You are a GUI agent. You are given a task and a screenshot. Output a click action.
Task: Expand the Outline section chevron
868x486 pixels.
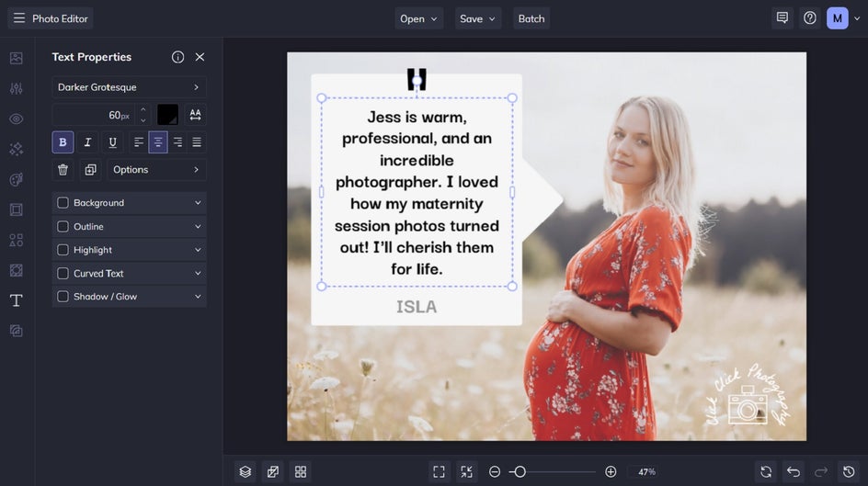tap(198, 227)
